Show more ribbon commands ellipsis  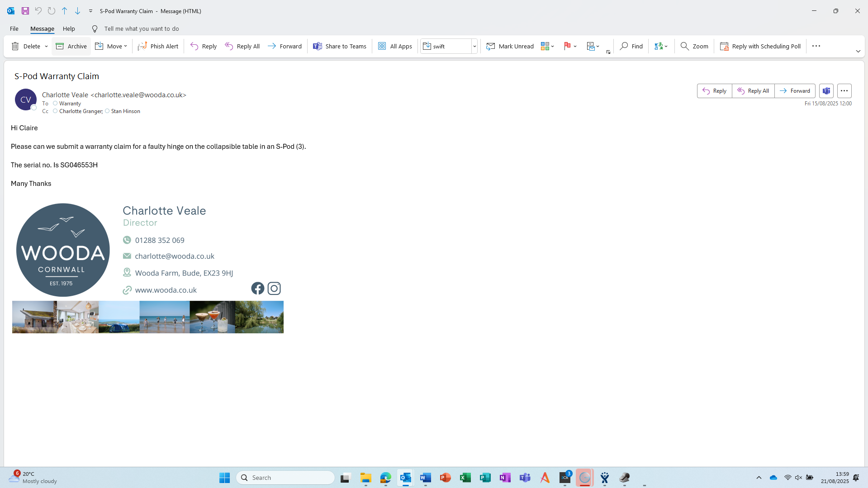tap(816, 46)
